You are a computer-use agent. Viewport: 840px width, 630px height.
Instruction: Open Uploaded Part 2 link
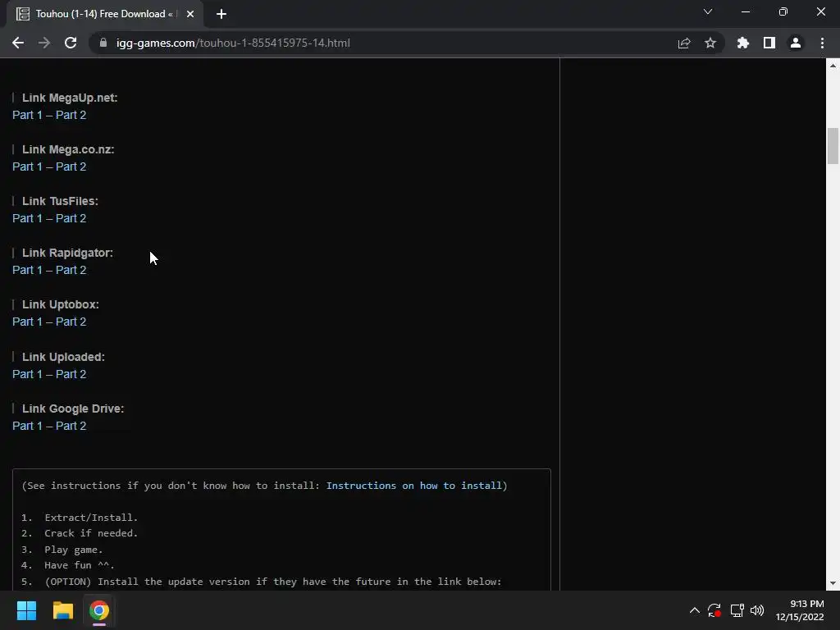coord(71,374)
